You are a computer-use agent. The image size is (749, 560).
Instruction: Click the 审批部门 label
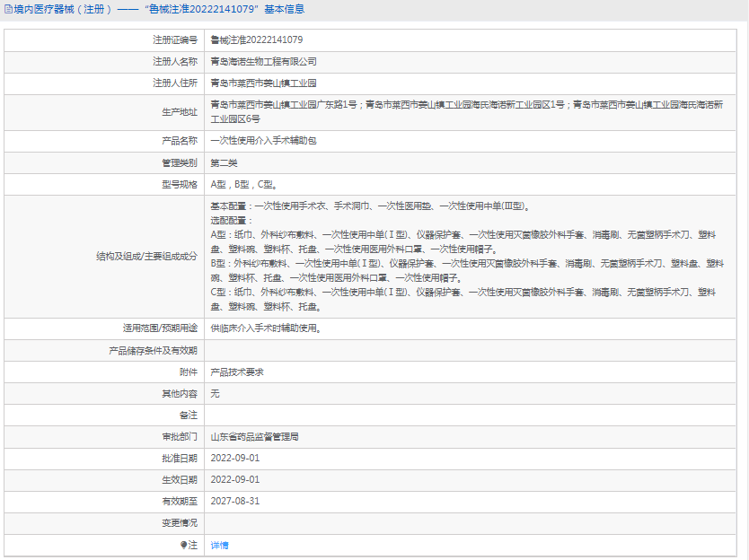pos(180,437)
